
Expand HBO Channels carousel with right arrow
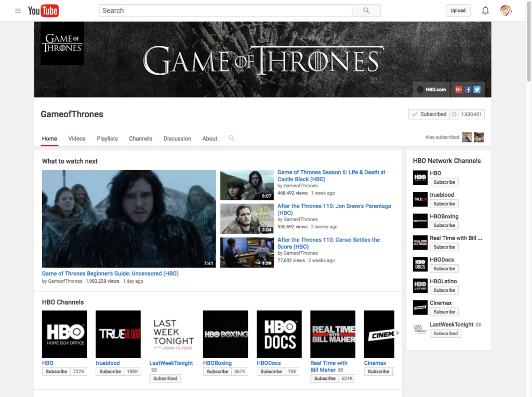397,333
